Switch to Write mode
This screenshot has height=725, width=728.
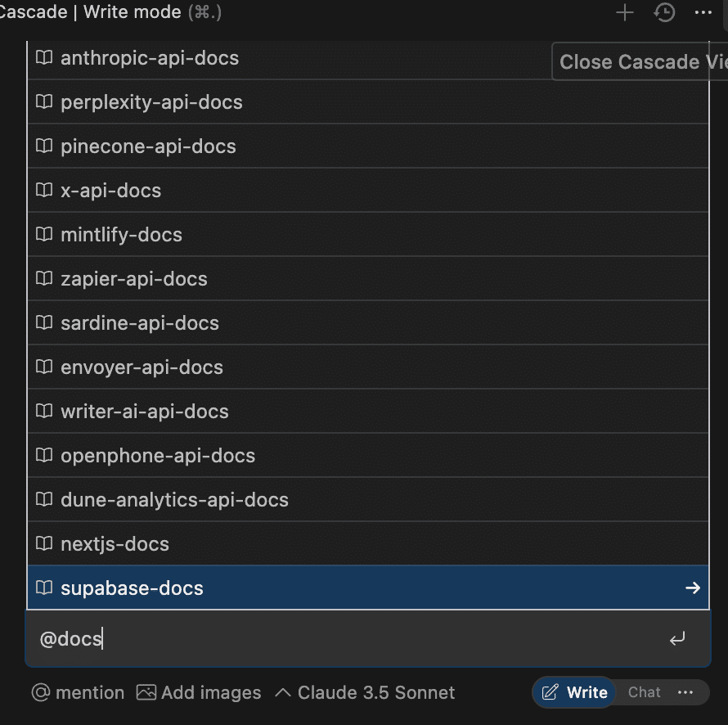[x=576, y=692]
